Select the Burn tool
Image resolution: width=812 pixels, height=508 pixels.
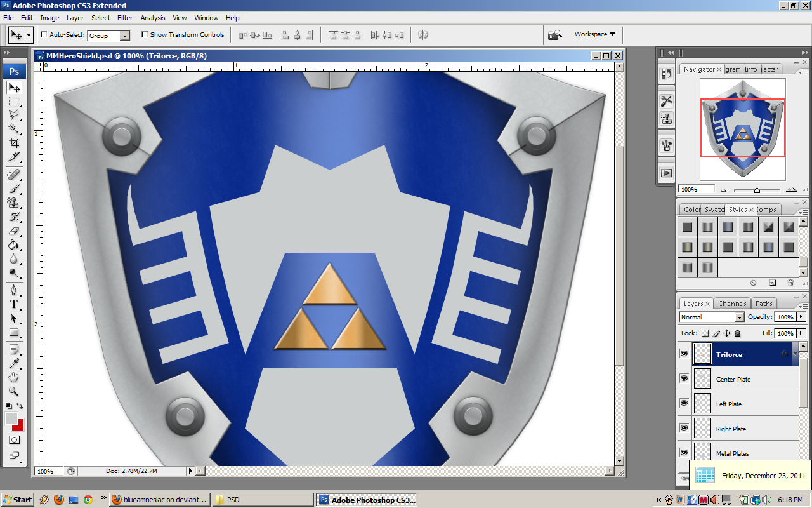(14, 272)
